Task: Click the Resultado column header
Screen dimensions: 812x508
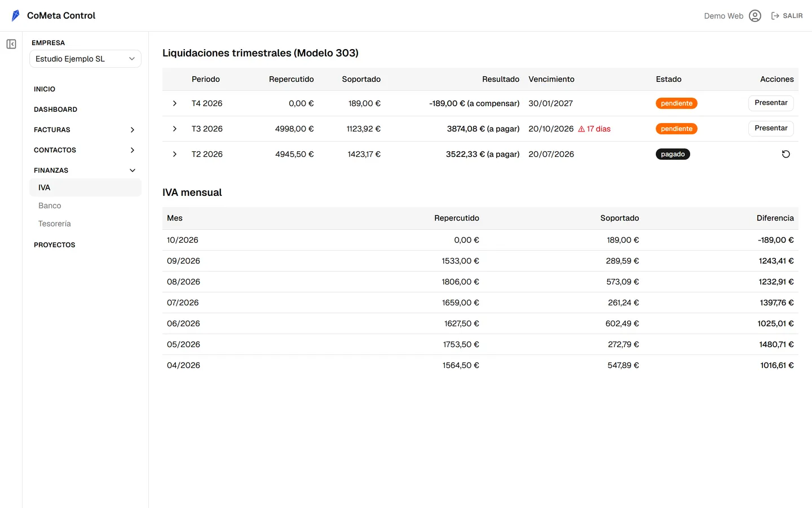Action: point(501,79)
